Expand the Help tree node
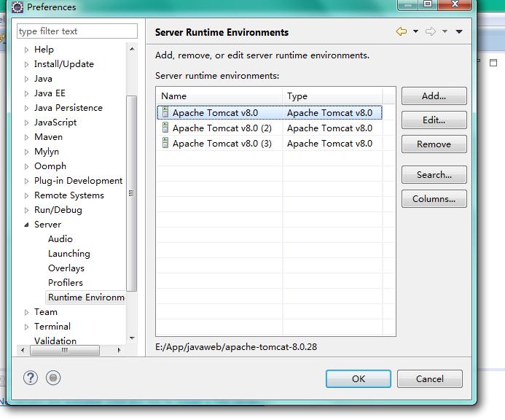 point(26,50)
